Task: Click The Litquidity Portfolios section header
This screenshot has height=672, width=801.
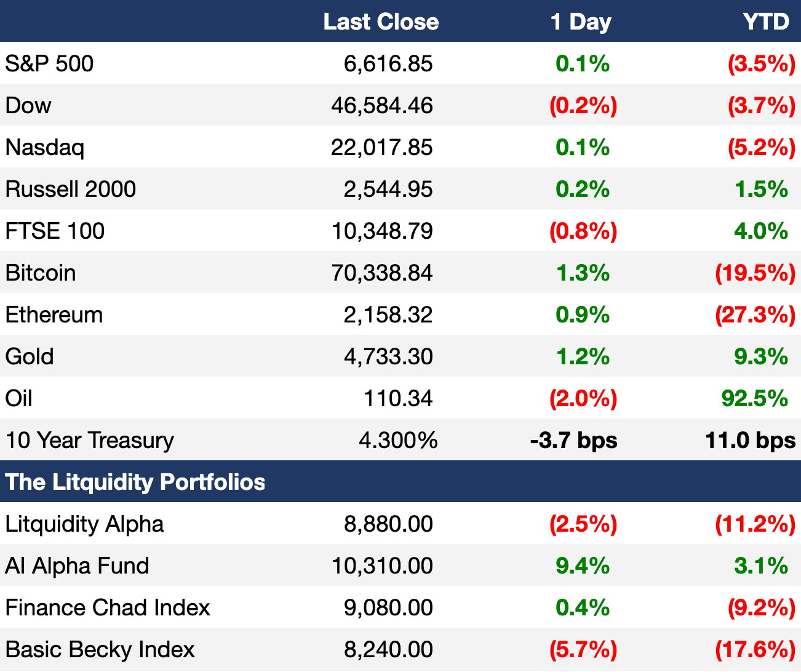Action: (135, 482)
